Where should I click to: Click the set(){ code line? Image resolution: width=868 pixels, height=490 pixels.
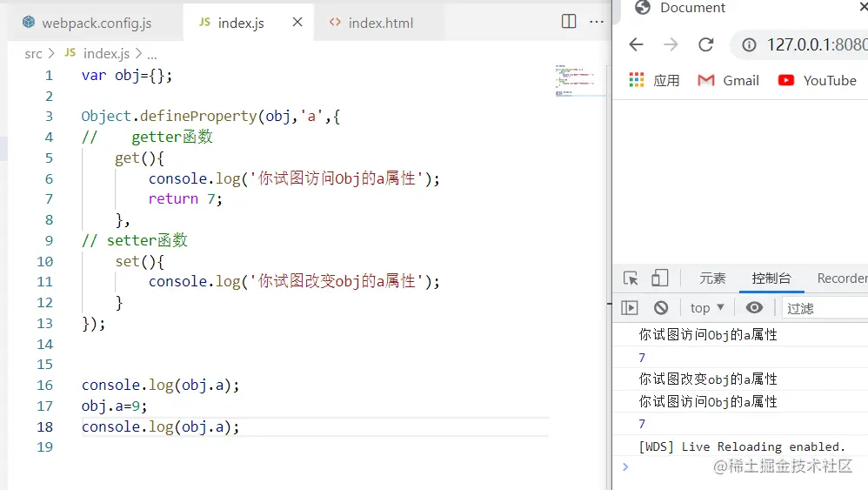(x=139, y=261)
